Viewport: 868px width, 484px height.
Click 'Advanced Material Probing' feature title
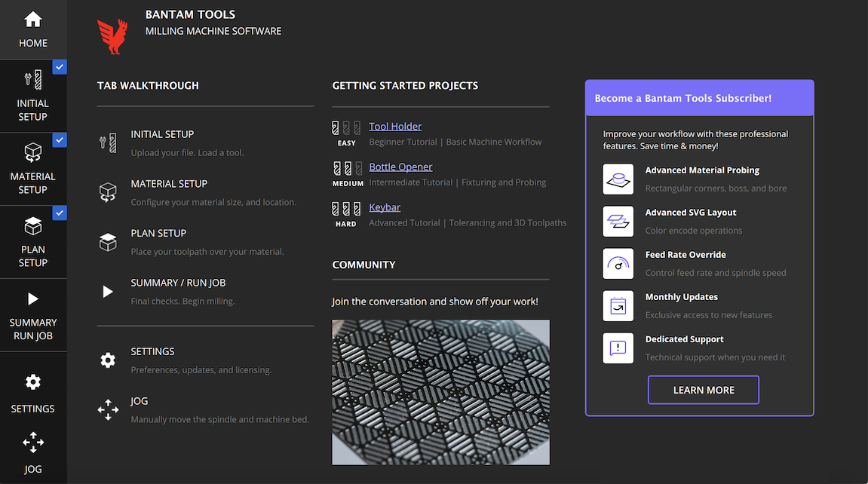[x=703, y=170]
